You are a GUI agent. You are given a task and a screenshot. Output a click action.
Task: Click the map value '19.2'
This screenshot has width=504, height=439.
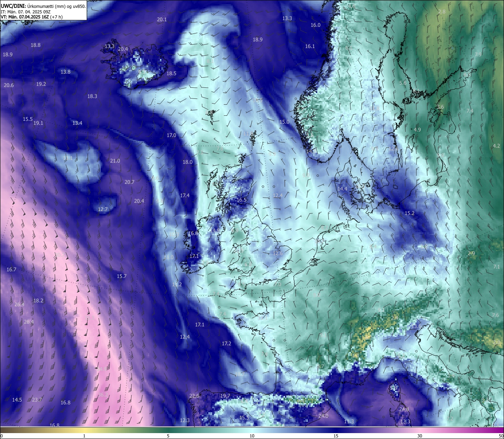[x=41, y=84]
